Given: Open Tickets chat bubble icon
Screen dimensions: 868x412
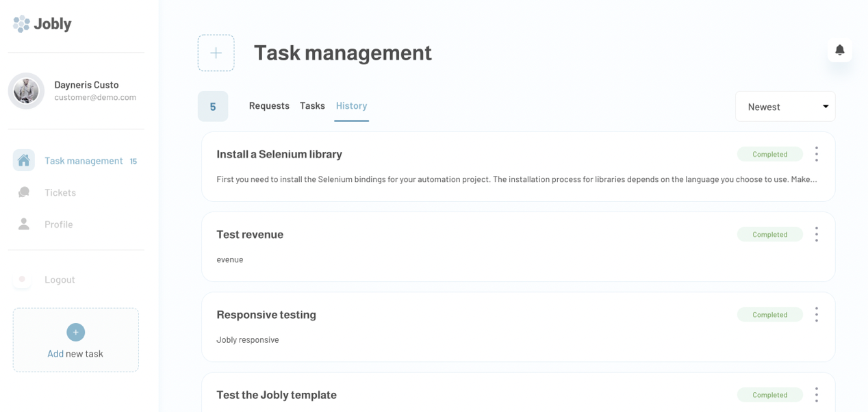Looking at the screenshot, I should click(x=24, y=192).
